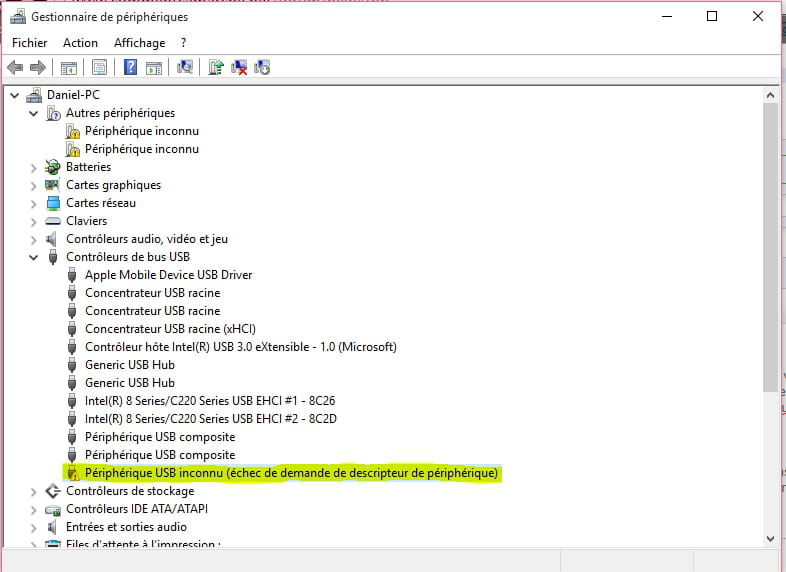The height and width of the screenshot is (572, 786).
Task: Open the Affichage menu
Action: tap(139, 43)
